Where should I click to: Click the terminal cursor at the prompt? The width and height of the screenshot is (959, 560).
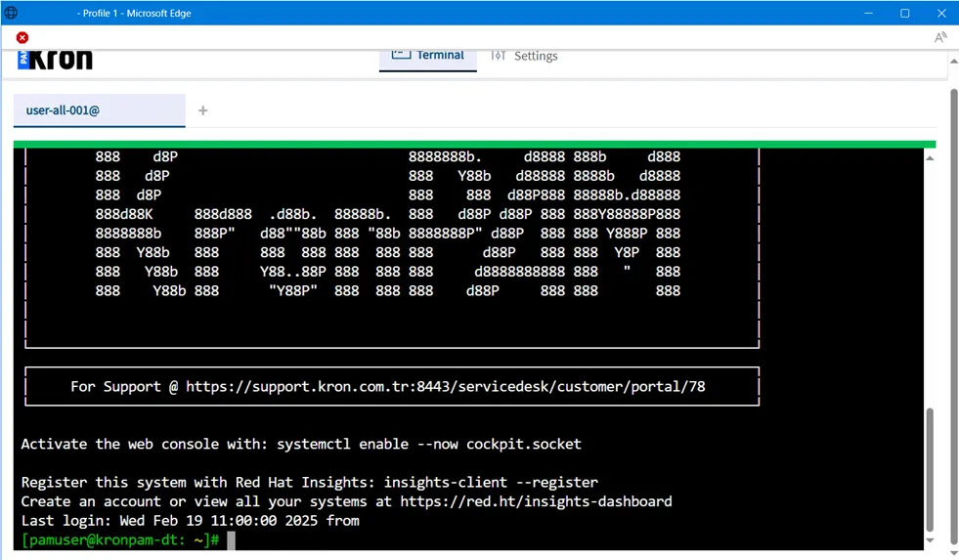231,539
